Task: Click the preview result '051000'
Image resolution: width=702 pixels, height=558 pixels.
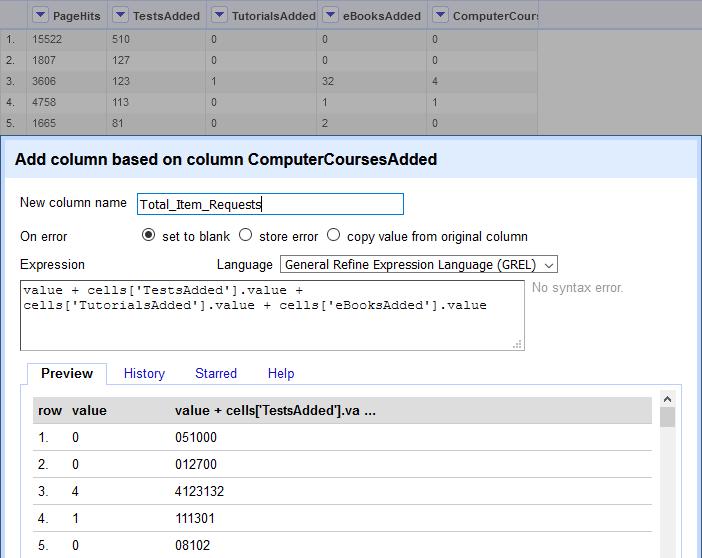Action: click(x=196, y=437)
